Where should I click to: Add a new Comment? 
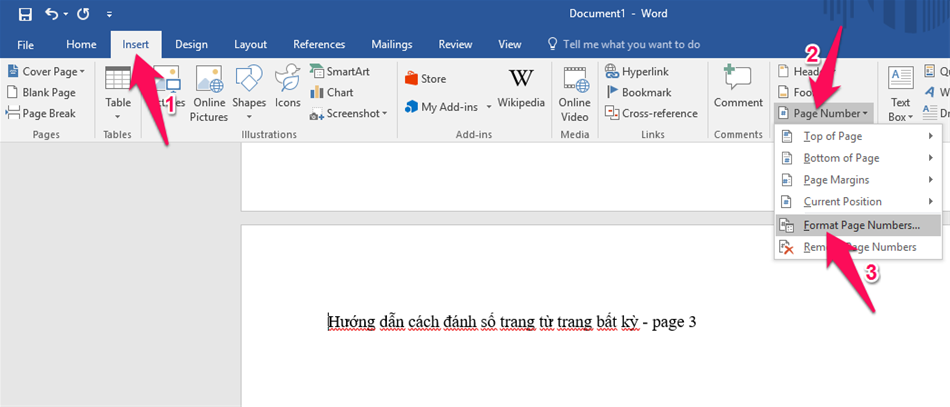coord(738,88)
